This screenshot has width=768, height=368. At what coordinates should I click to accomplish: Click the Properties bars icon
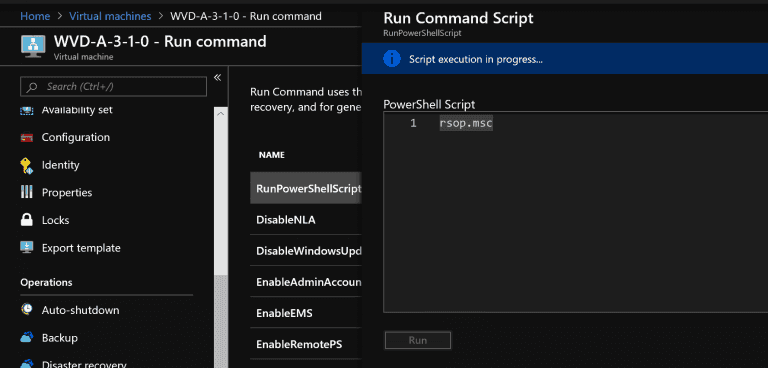pyautogui.click(x=26, y=193)
